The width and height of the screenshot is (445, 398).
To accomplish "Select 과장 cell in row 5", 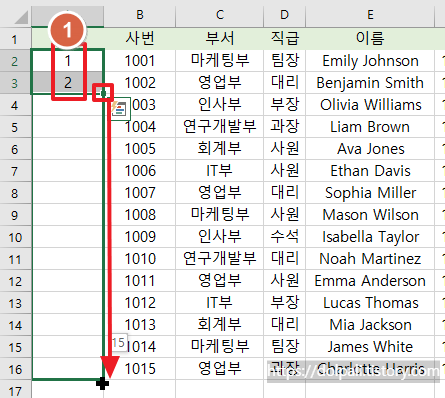I will tap(284, 127).
